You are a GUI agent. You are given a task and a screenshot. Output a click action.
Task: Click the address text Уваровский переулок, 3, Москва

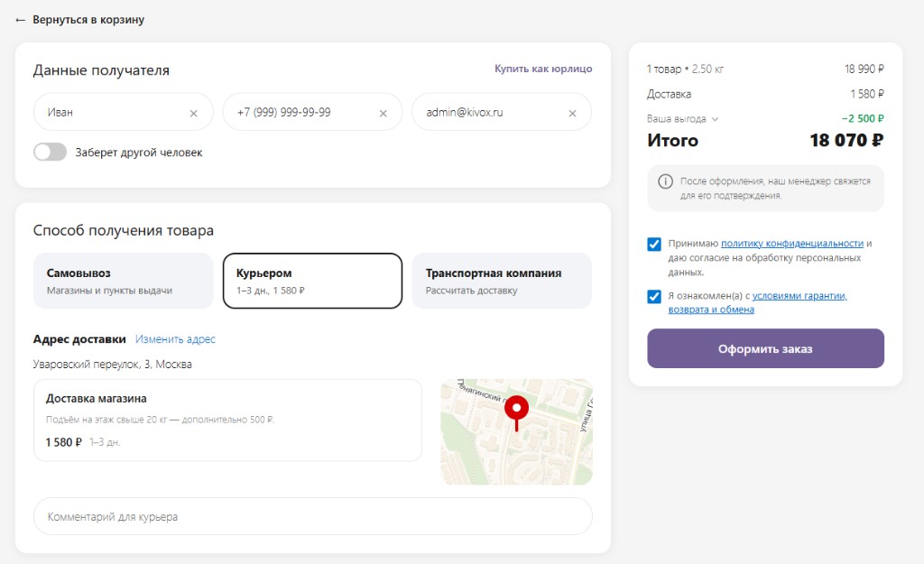point(113,365)
